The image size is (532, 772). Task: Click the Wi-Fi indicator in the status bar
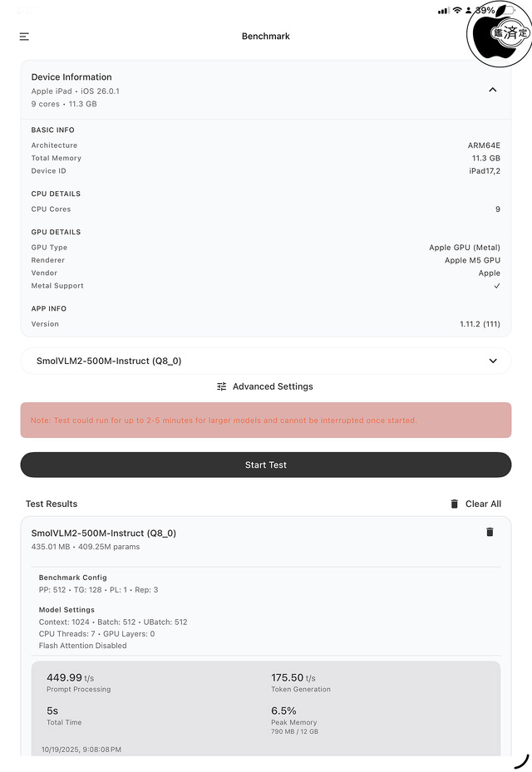(456, 11)
